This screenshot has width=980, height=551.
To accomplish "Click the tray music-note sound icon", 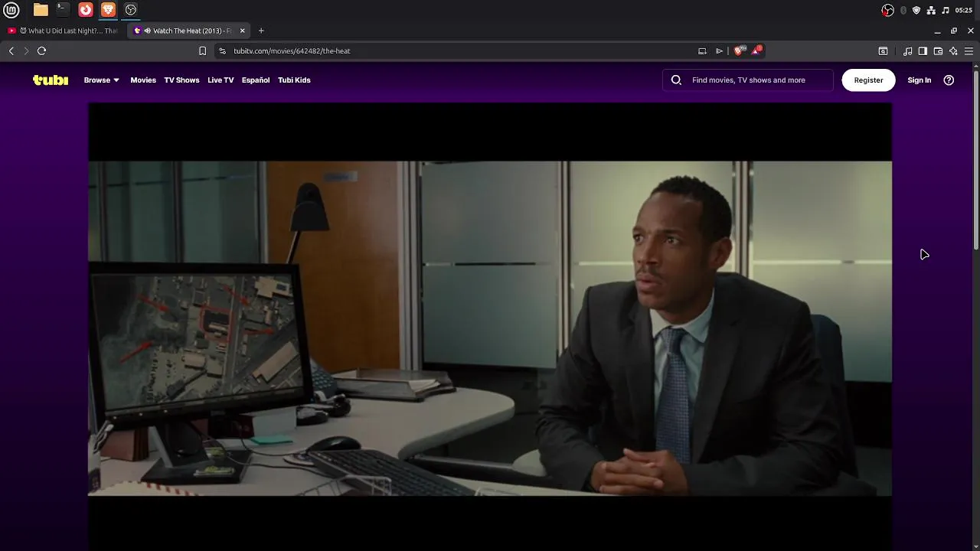I will tap(946, 10).
